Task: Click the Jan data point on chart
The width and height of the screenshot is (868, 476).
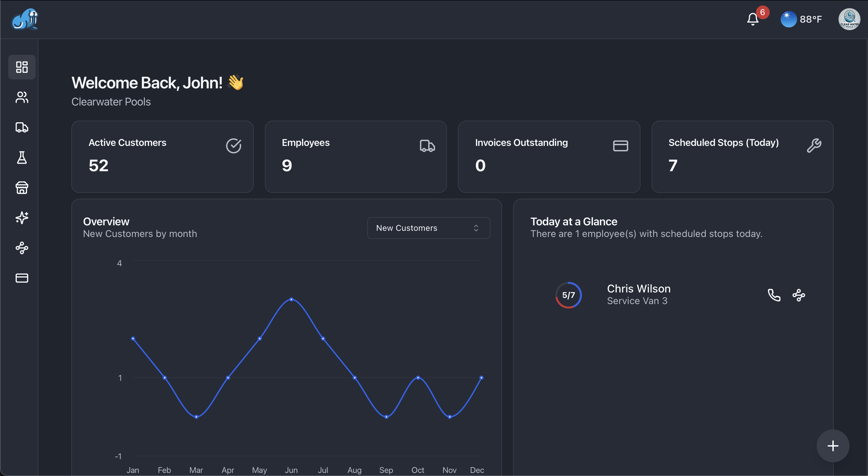Action: click(133, 339)
